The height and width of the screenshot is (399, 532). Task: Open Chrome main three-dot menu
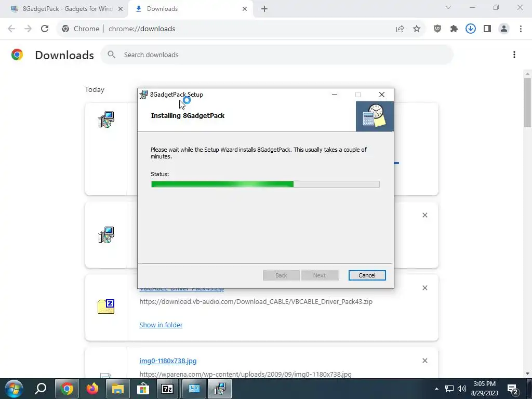(x=521, y=29)
